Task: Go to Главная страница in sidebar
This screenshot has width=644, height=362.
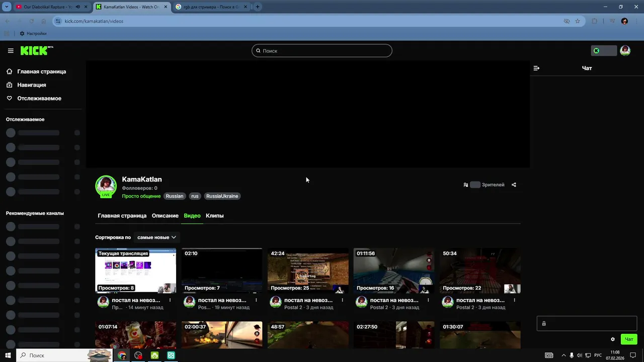Action: pyautogui.click(x=41, y=71)
